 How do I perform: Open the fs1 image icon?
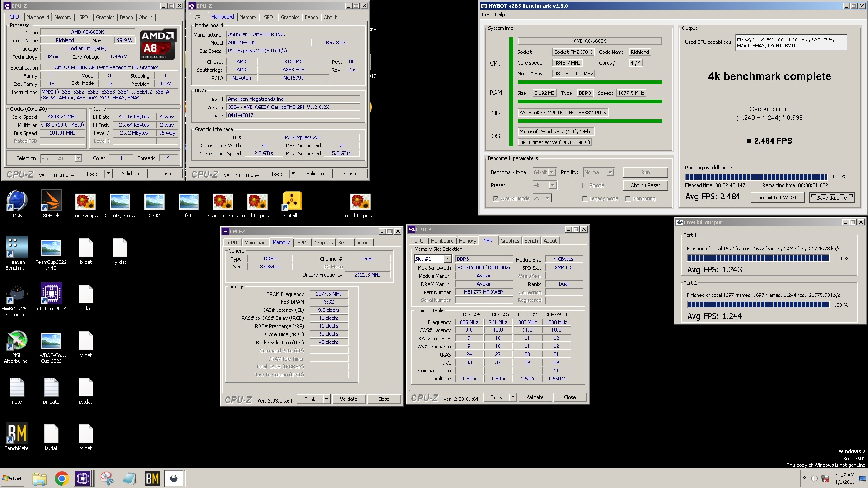(x=189, y=204)
